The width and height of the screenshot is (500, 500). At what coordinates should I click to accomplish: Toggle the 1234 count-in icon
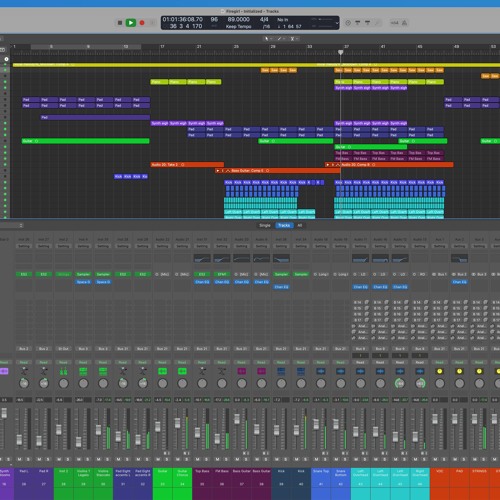click(x=395, y=23)
